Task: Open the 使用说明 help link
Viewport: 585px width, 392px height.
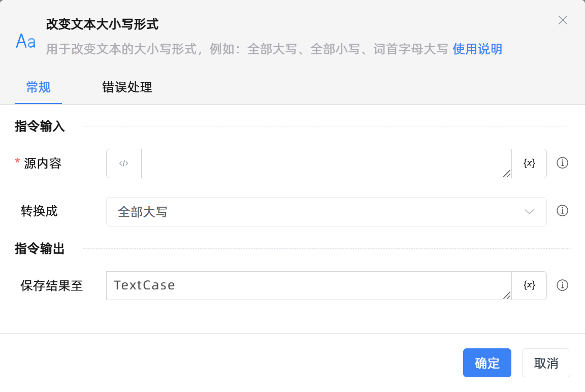Action: tap(477, 49)
